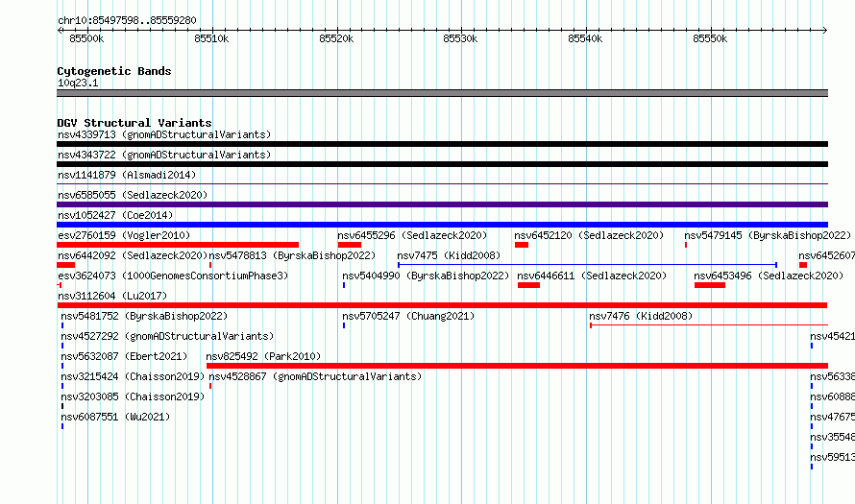Open the nsv6087551 (Wu2021) label
Viewport: 855px width, 504px height.
pos(115,417)
